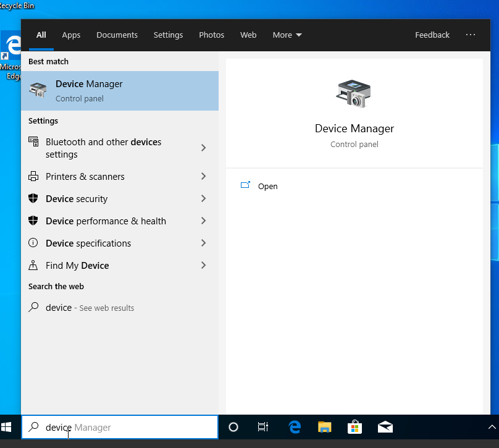Click the large Device Manager preview icon
Viewport: 499px width, 448px height.
[354, 93]
